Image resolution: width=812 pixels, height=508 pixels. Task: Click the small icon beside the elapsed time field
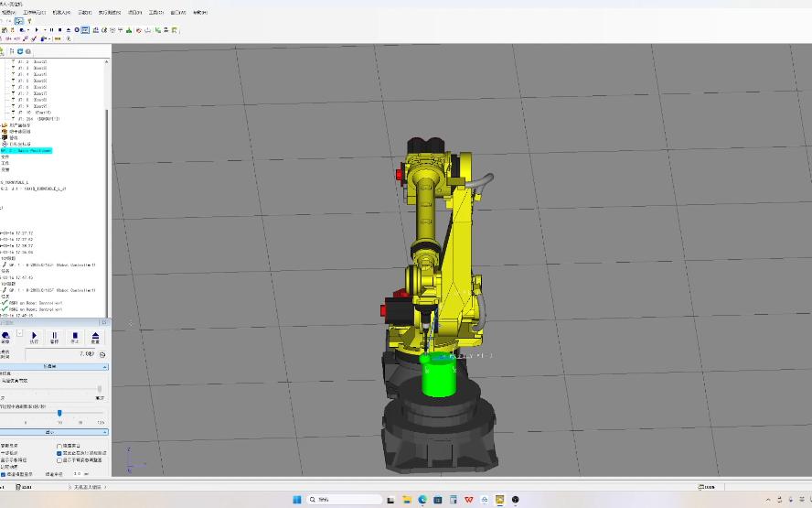102,354
